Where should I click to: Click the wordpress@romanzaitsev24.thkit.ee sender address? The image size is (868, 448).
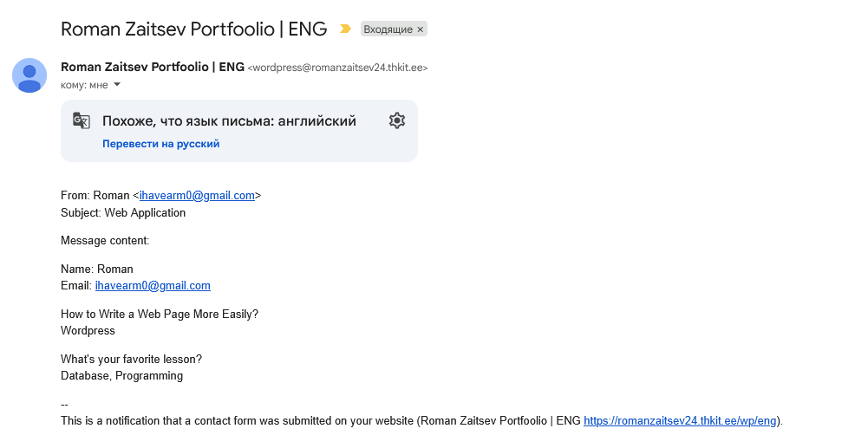click(337, 68)
